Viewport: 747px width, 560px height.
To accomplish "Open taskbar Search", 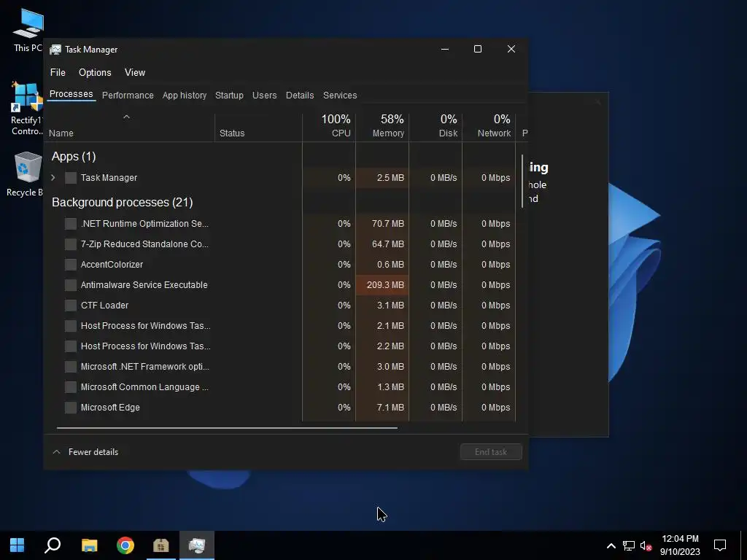I will pos(53,545).
